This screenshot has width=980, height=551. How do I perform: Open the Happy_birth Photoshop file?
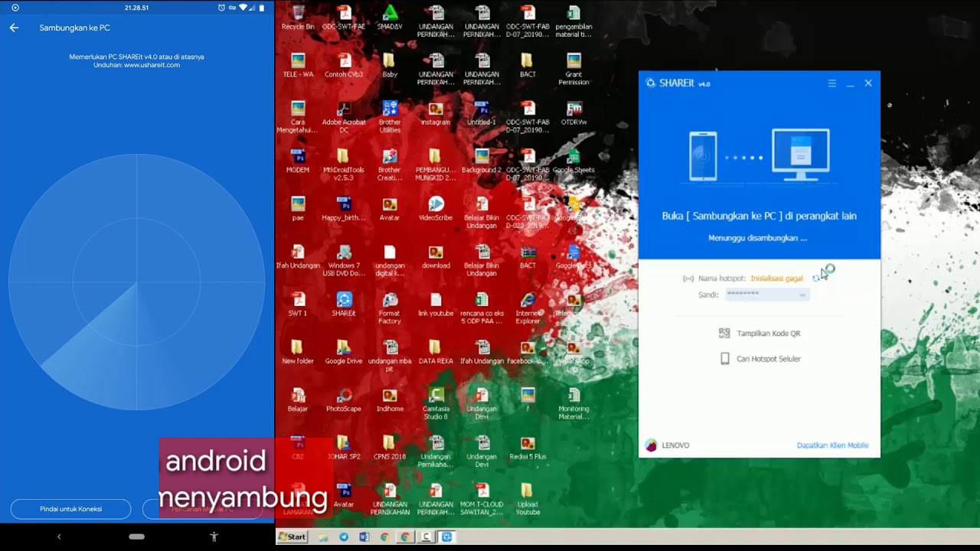[x=344, y=209]
